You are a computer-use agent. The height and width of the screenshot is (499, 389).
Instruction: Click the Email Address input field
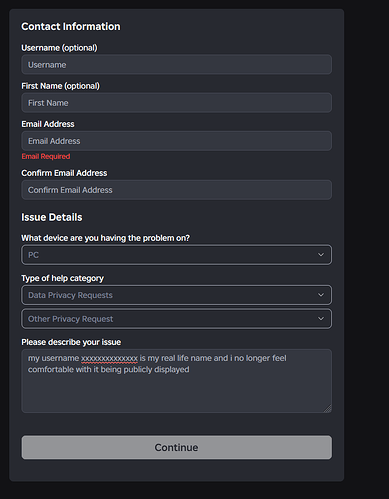point(176,141)
